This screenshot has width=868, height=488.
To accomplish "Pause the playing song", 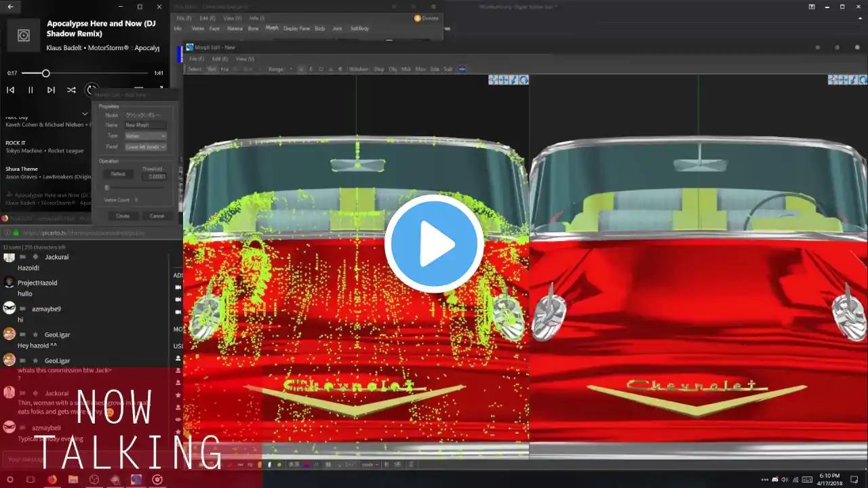I will click(x=31, y=89).
